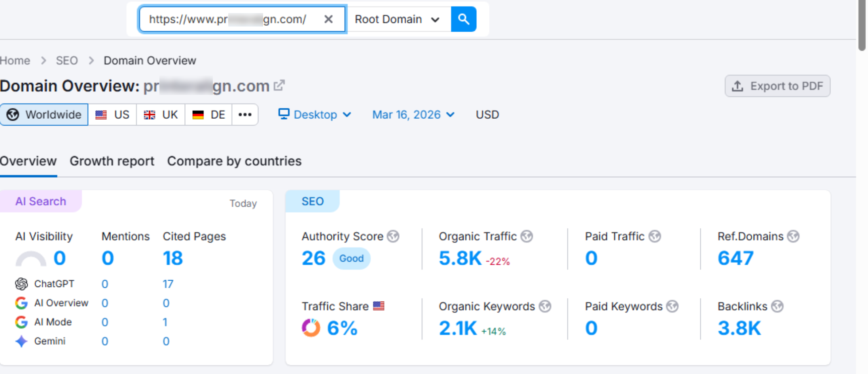This screenshot has width=868, height=374.
Task: Show more countries via the ellipsis button
Action: (x=245, y=114)
